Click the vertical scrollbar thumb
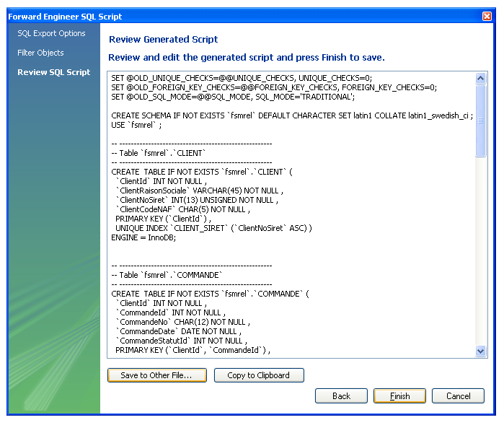 click(481, 119)
